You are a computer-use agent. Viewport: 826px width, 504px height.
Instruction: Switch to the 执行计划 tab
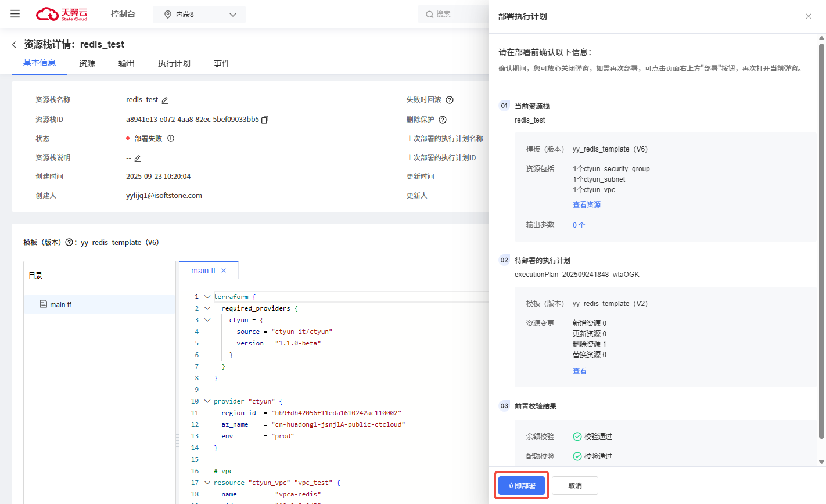174,63
